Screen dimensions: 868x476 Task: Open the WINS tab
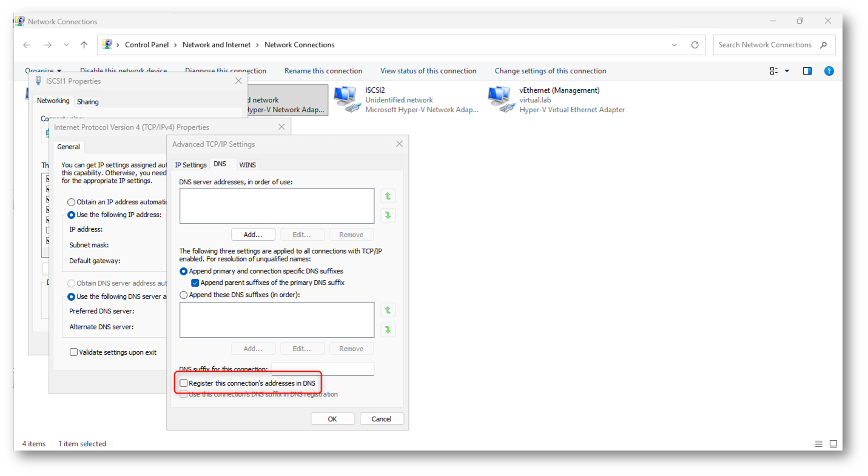247,165
